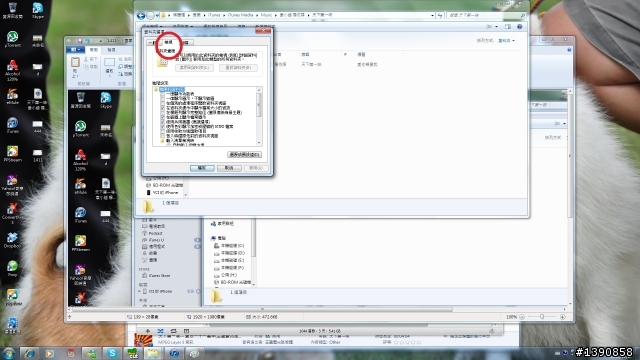Screen dimensions: 640x360
Task: Switch to Skype on the taskbar
Action: coord(112,353)
